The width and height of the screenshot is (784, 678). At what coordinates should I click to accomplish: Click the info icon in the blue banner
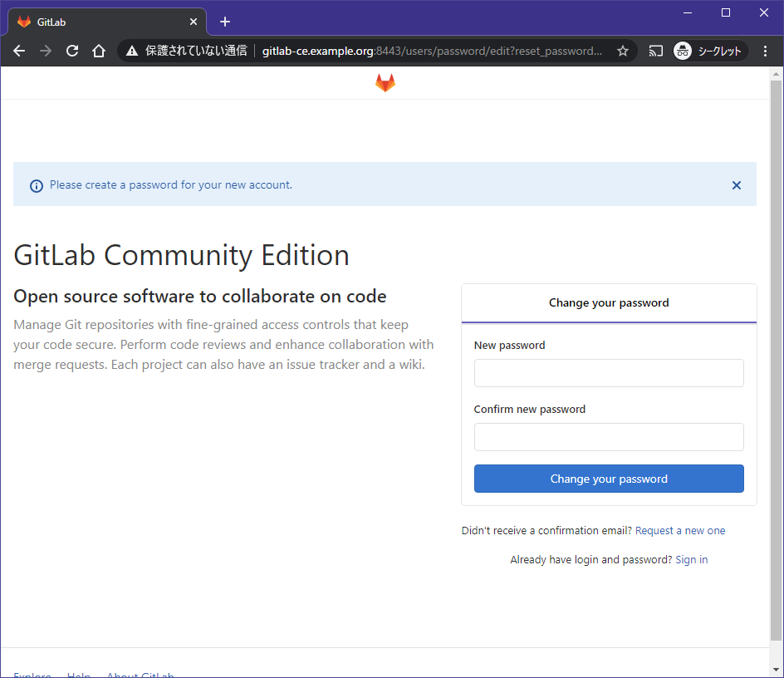coord(37,186)
